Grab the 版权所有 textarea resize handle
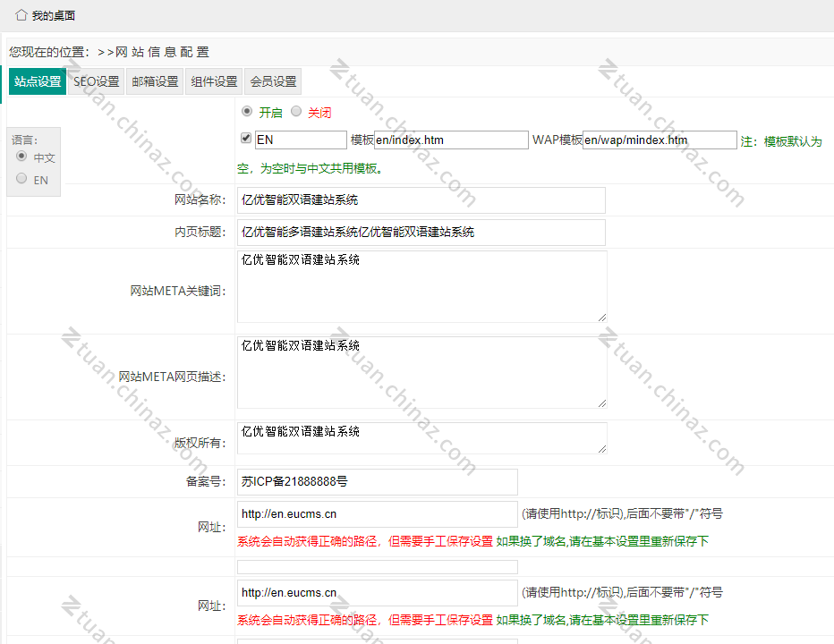 [601, 449]
